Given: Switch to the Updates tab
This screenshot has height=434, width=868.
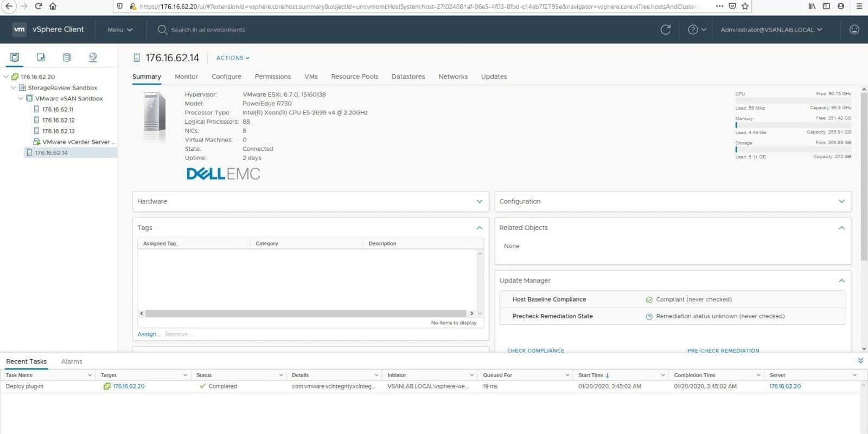Looking at the screenshot, I should (494, 77).
